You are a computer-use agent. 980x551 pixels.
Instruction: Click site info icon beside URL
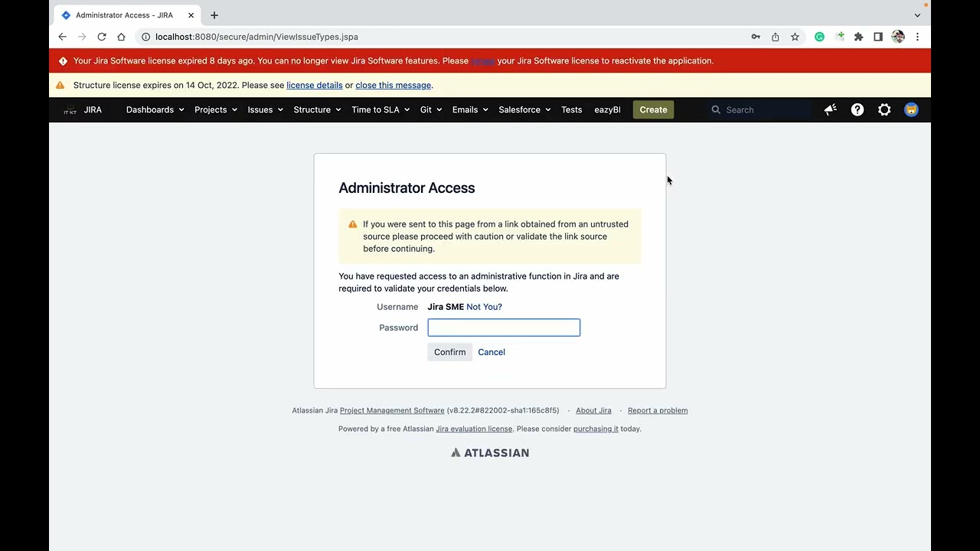[x=145, y=37]
